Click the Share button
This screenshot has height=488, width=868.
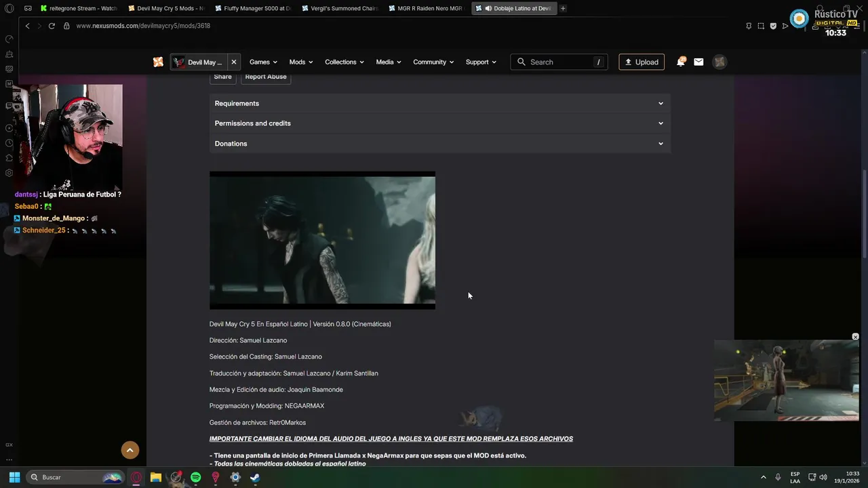click(222, 77)
